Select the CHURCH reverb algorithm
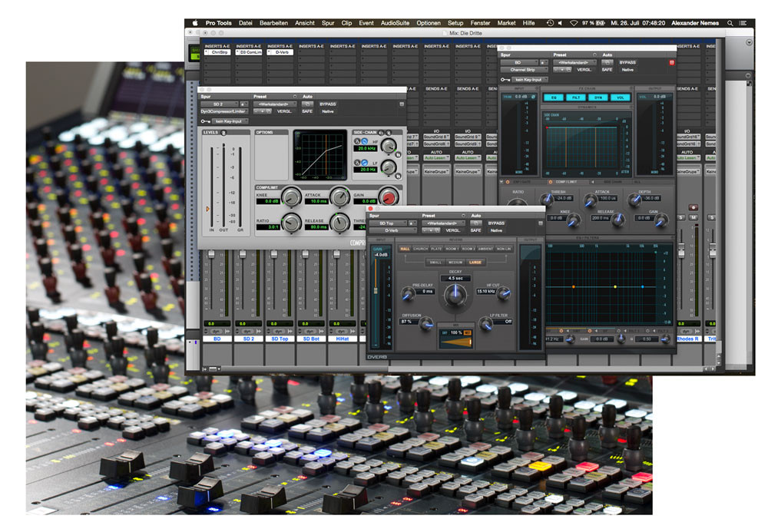Image resolution: width=768 pixels, height=532 pixels. tap(420, 249)
